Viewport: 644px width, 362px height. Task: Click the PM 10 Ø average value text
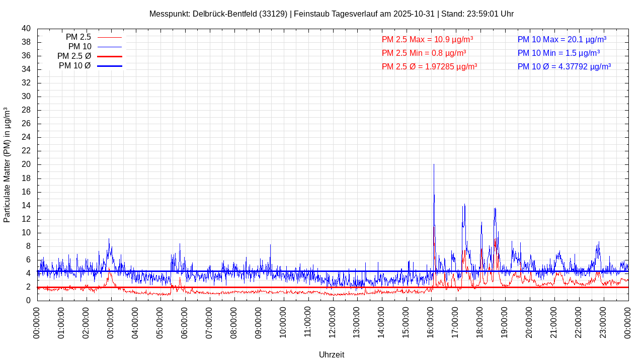(x=564, y=66)
